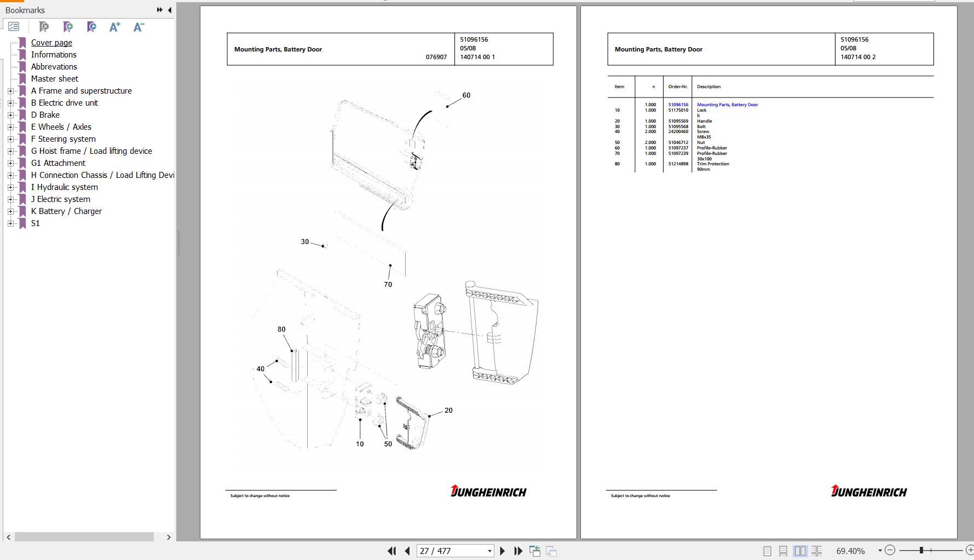
Task: Increase bookmark text size
Action: click(x=114, y=26)
